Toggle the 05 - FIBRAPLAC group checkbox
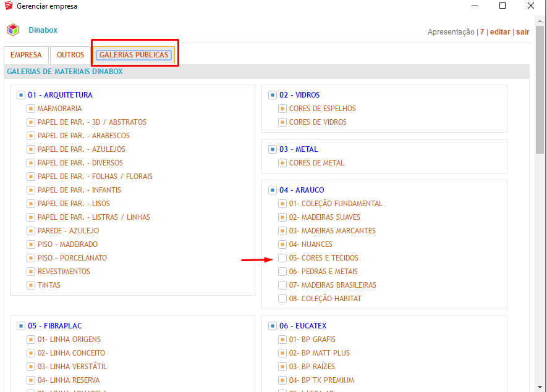 click(x=21, y=326)
